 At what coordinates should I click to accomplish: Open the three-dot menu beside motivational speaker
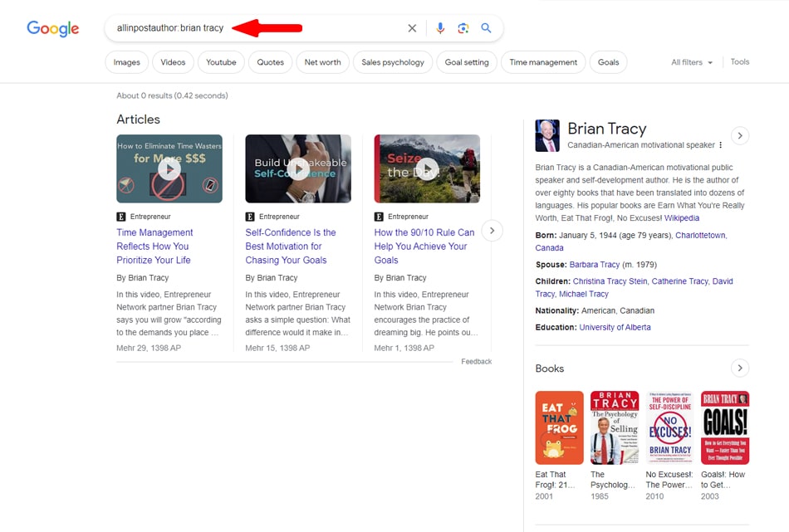tap(721, 144)
